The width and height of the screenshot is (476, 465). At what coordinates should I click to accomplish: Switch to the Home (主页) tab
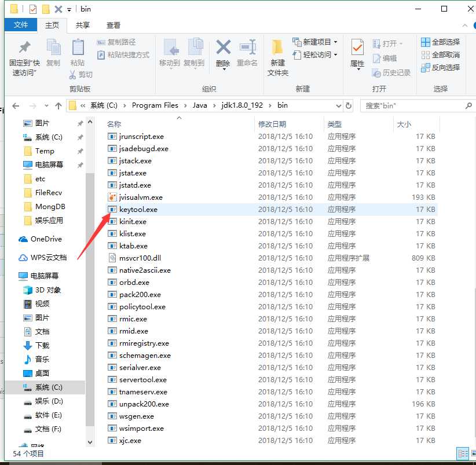(x=52, y=25)
